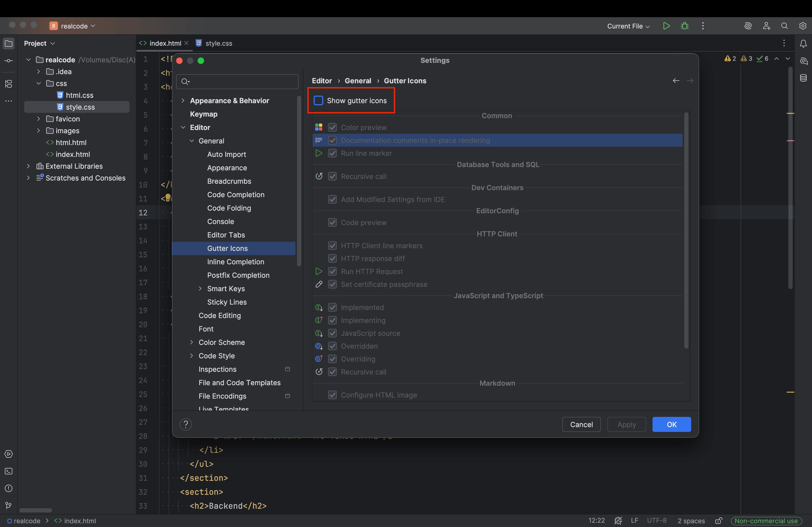Toggle the Color preview checkbox
The image size is (812, 527).
[332, 127]
